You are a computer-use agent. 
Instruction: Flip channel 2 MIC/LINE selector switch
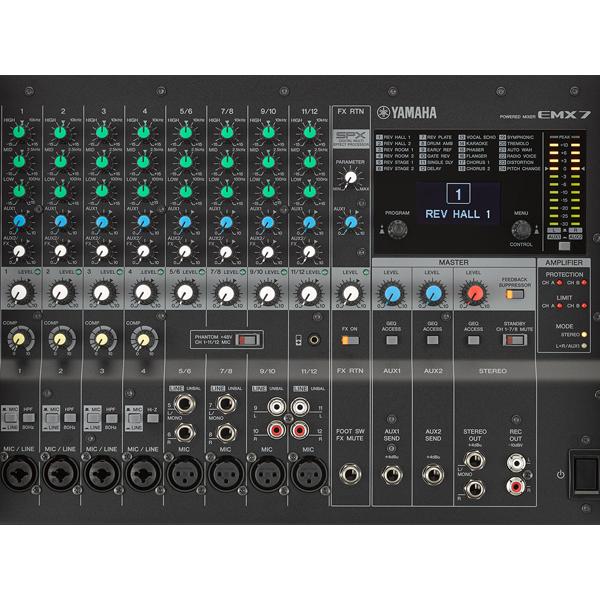(x=51, y=418)
